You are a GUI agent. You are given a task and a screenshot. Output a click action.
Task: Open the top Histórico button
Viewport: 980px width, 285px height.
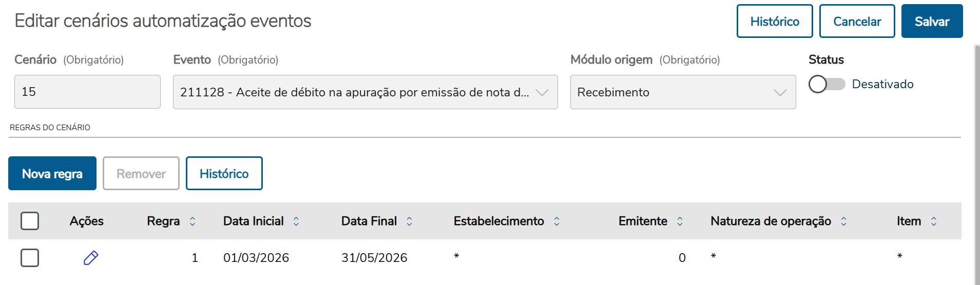(774, 22)
